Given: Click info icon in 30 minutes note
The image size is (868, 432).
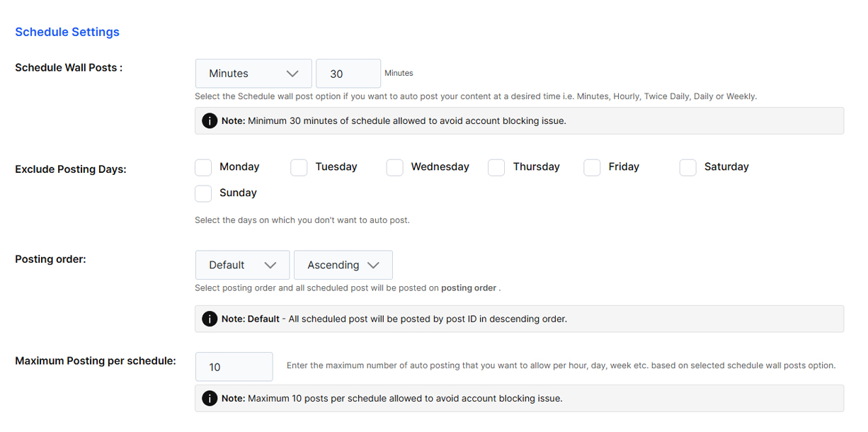Looking at the screenshot, I should (x=210, y=121).
